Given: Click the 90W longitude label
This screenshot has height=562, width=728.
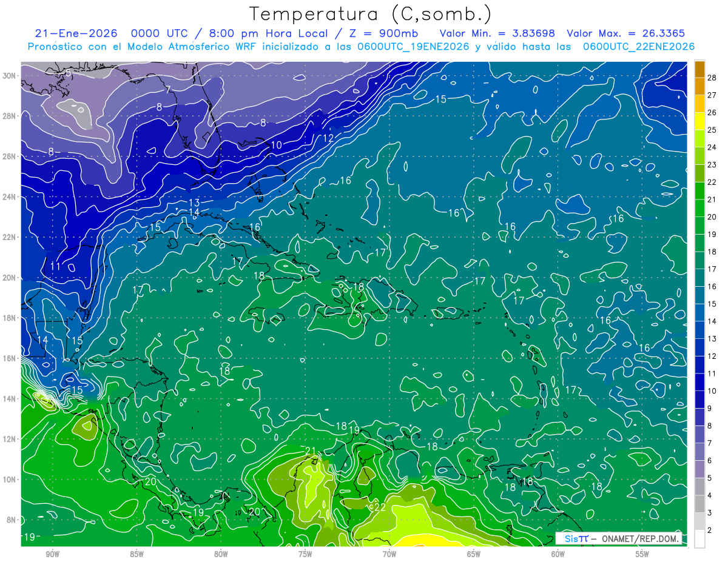Looking at the screenshot, I should point(52,554).
